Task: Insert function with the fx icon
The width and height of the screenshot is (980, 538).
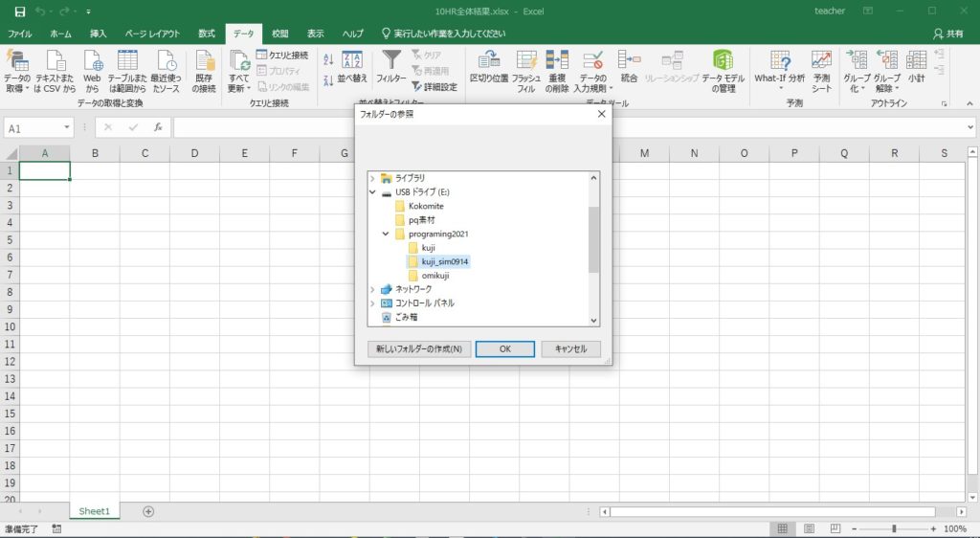Action: tap(158, 127)
